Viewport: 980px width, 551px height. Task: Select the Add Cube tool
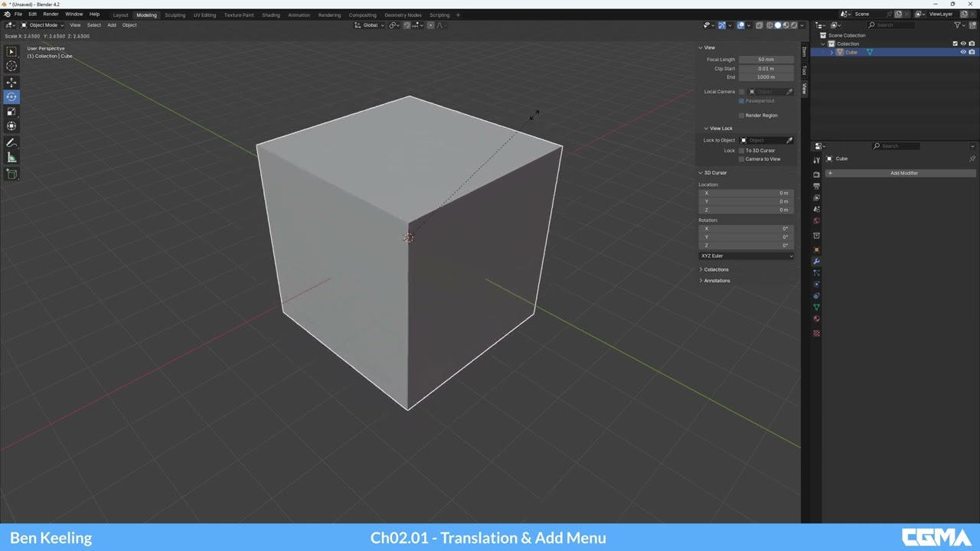[11, 174]
